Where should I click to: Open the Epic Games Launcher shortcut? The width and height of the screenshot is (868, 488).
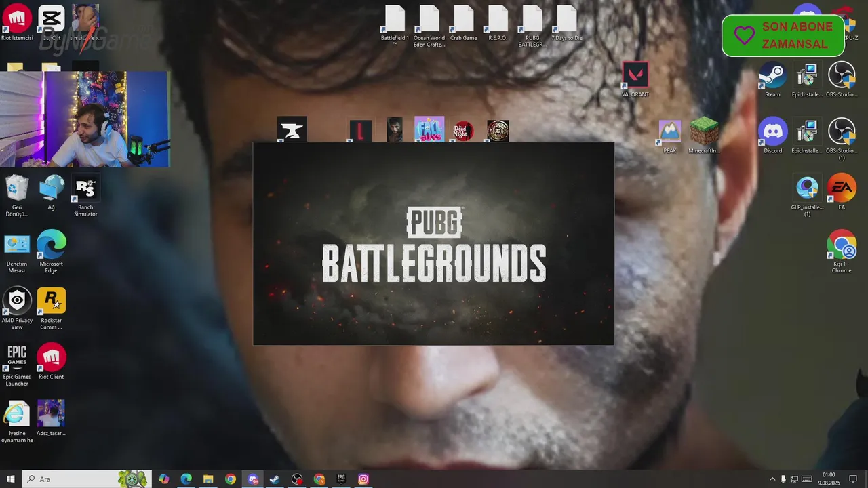(17, 365)
